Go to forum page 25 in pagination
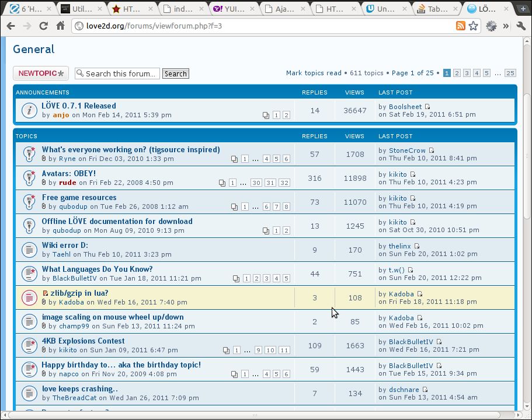 pyautogui.click(x=510, y=73)
